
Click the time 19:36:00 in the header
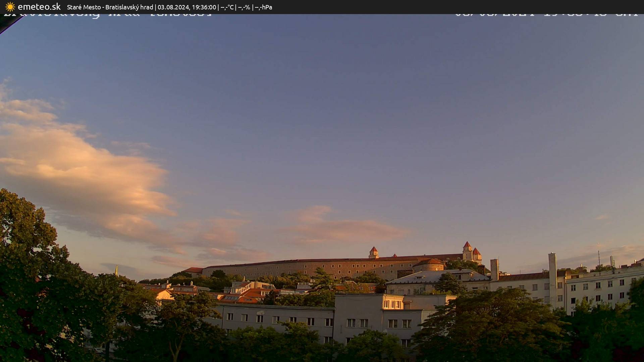pyautogui.click(x=205, y=7)
